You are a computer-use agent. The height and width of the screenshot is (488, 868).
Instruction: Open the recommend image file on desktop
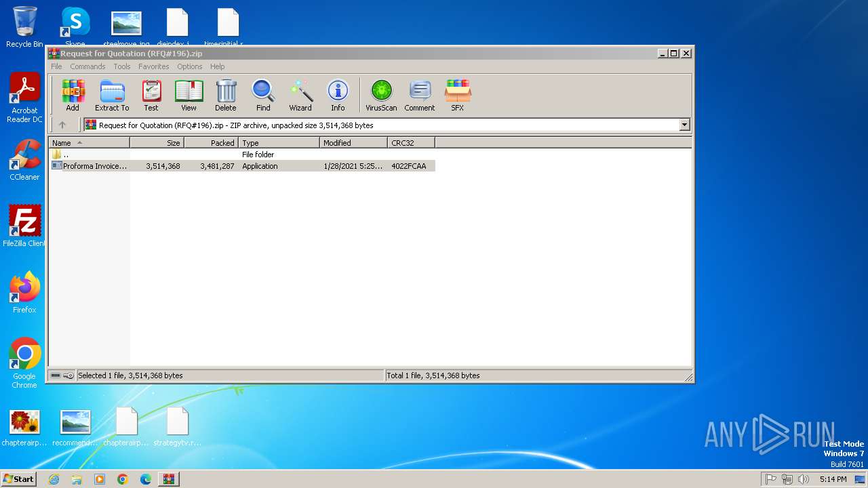75,427
